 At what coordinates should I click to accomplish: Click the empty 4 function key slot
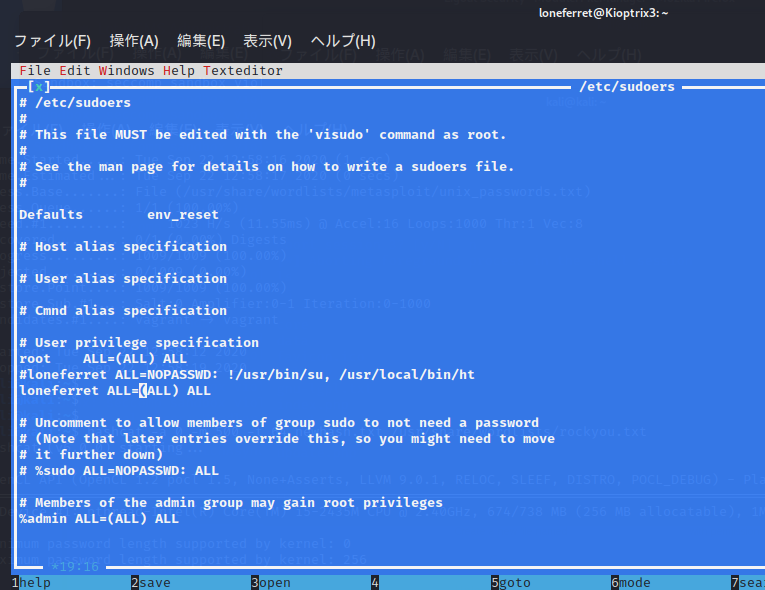[375, 583]
